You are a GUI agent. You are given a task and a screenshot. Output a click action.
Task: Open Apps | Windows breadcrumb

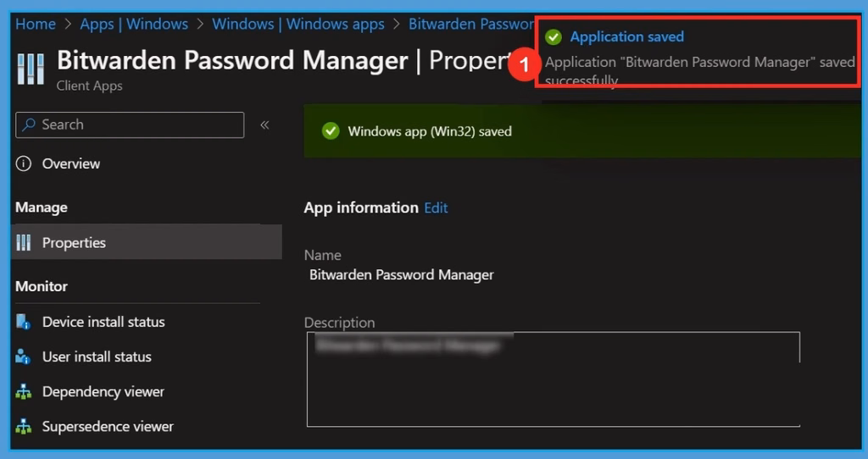coord(134,25)
